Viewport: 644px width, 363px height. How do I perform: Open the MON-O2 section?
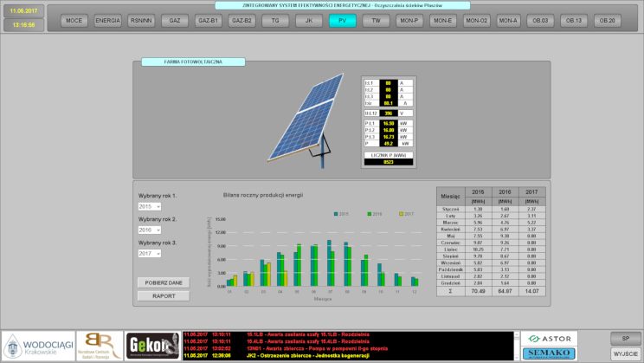(x=476, y=19)
